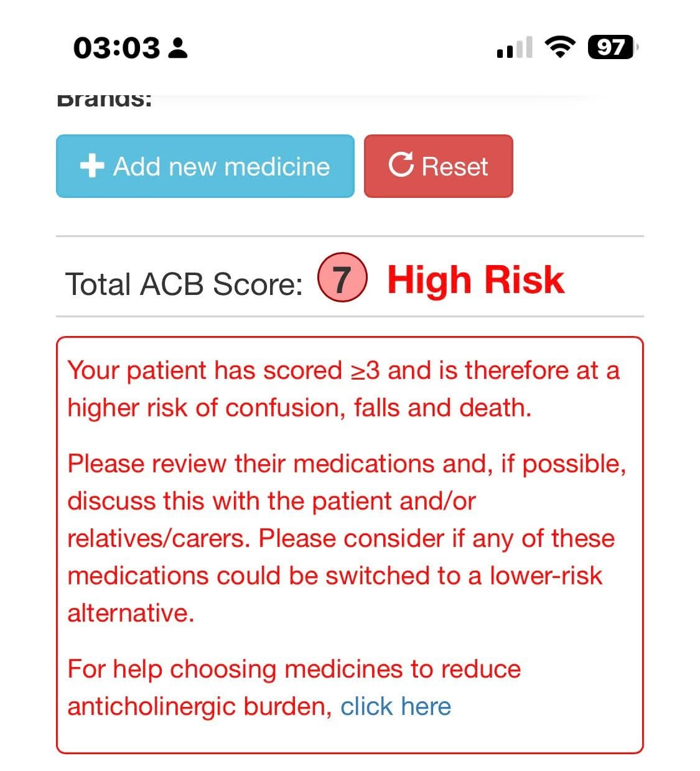This screenshot has height=771, width=700.
Task: Add a new medicine to the list
Action: (205, 166)
